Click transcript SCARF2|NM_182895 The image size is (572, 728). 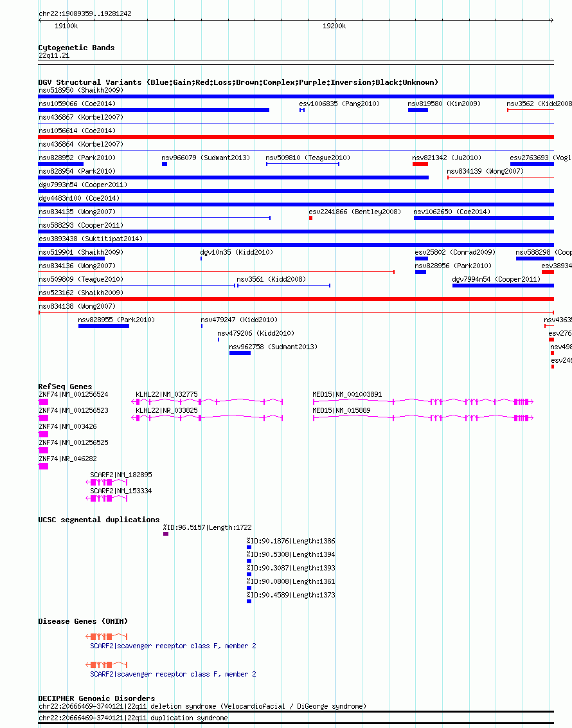pyautogui.click(x=121, y=474)
